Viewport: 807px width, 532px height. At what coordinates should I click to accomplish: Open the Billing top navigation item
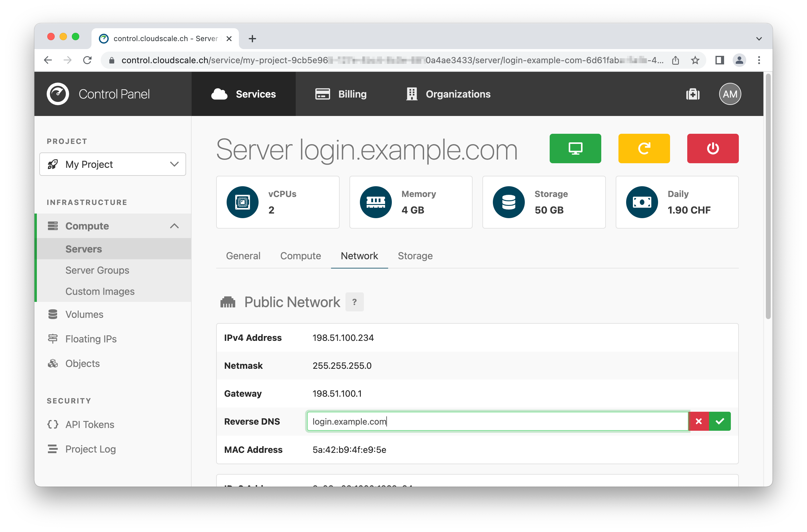pos(341,94)
